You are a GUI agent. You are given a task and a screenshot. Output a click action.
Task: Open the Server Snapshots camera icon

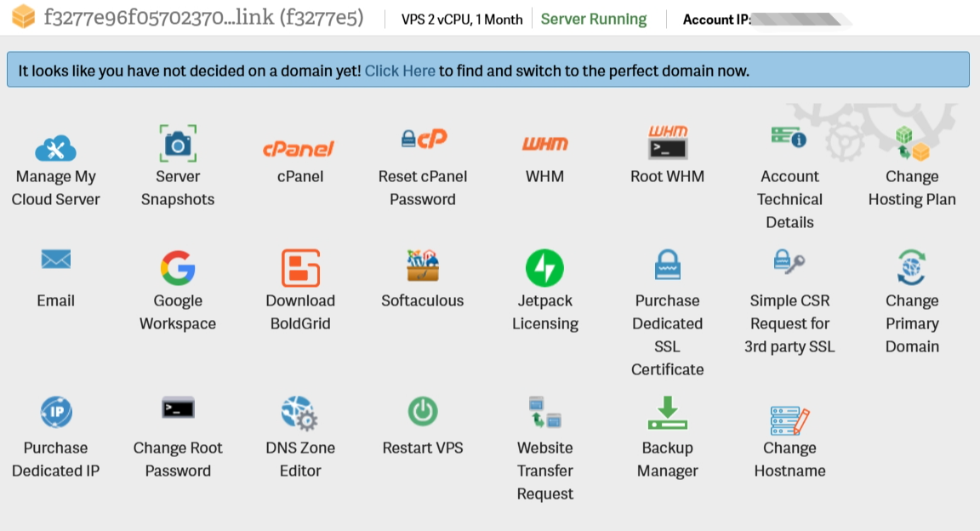178,143
